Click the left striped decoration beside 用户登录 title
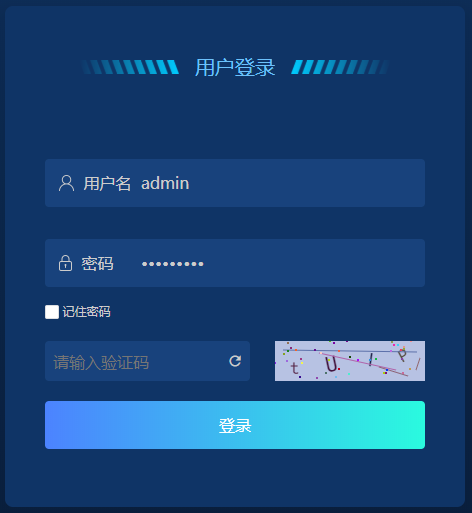 [130, 67]
